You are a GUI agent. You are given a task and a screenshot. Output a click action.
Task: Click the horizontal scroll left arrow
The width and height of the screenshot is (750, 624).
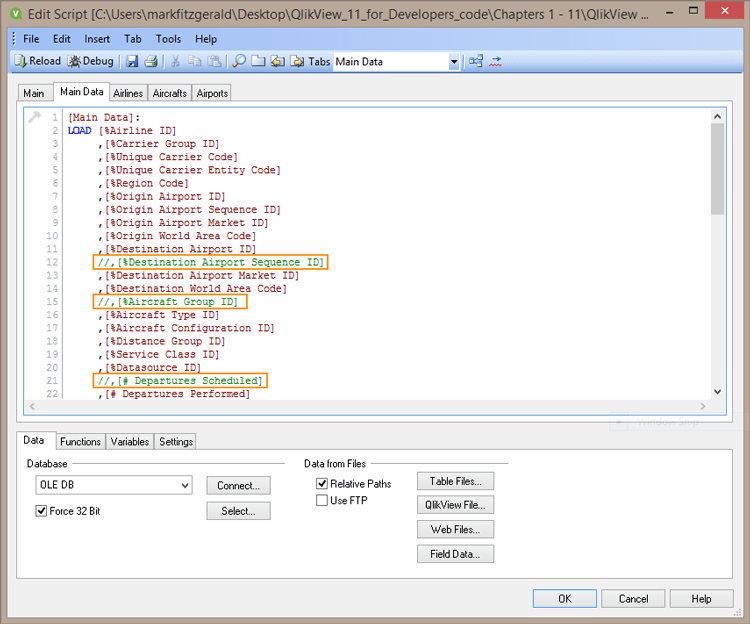point(32,406)
